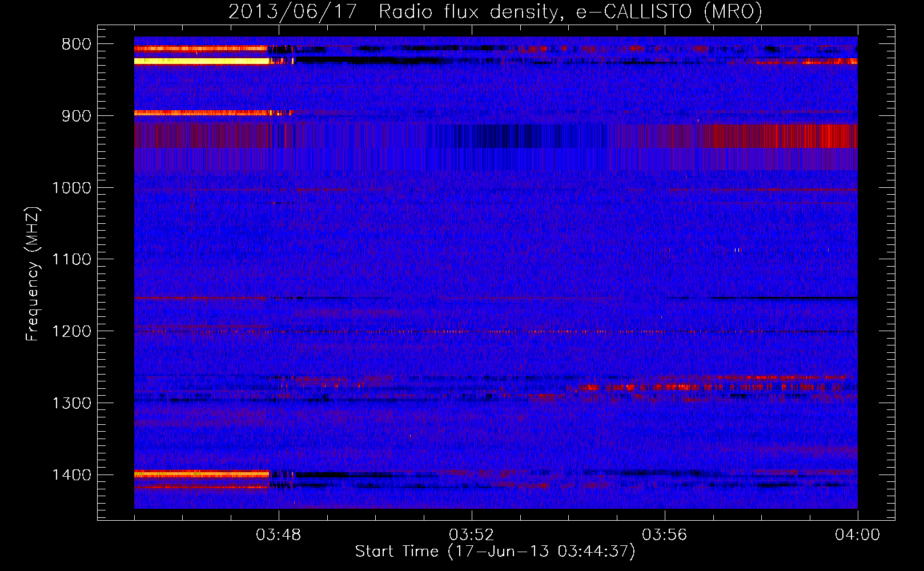Screen dimensions: 924x571
Task: Click the 'Start Time (17-Jun-13 03:44:37)' label
Action: point(495,552)
